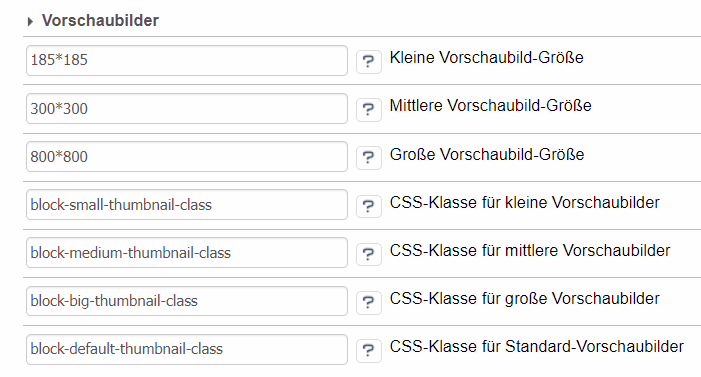Click the Kleine Vorschaubild-Größe label
Image resolution: width=701 pixels, height=377 pixels.
tap(486, 58)
